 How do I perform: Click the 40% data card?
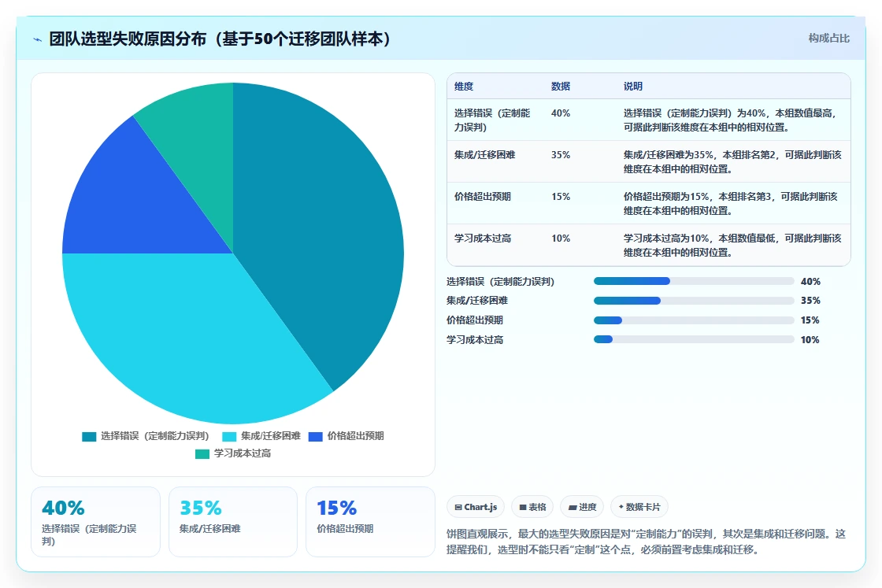click(95, 522)
